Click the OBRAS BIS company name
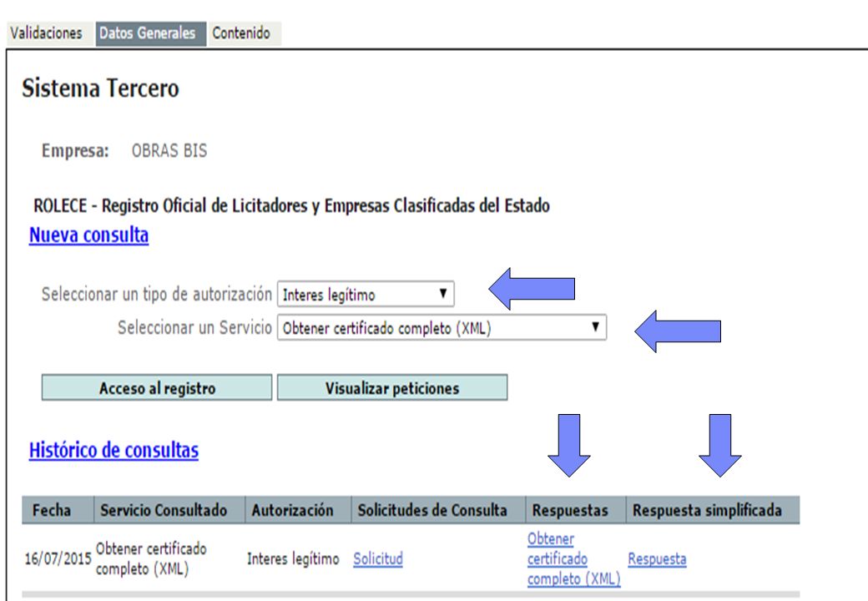 [x=169, y=150]
